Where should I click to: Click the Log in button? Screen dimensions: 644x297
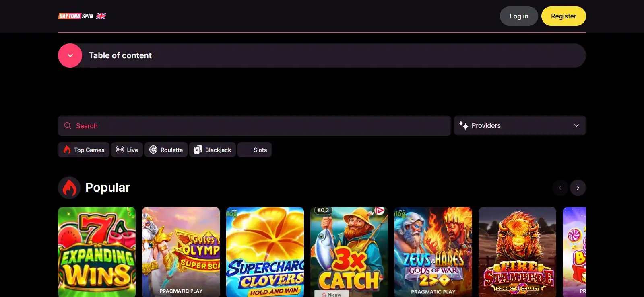pos(519,16)
